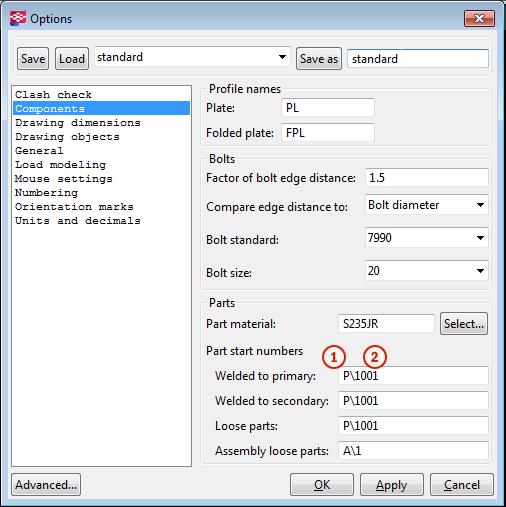Click the Save as button
Screen dimensions: 506x507
coord(319,59)
